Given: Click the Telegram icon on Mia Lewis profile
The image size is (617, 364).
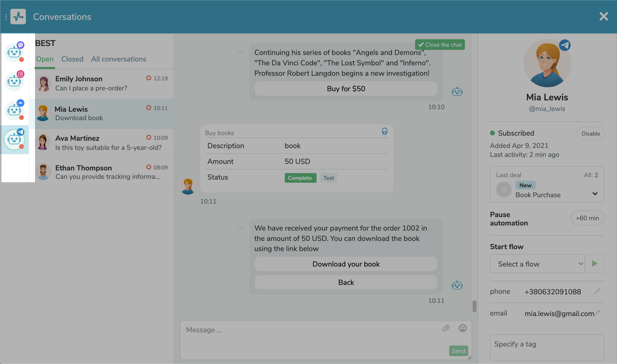Looking at the screenshot, I should [565, 45].
